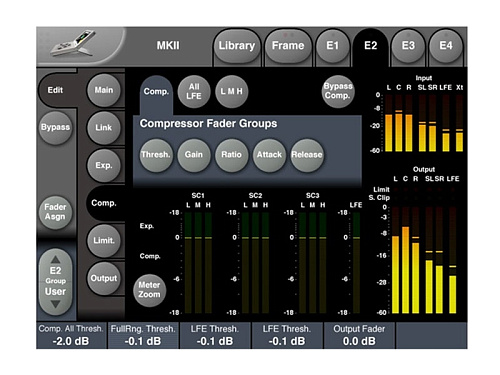Switch to the E3 engine tab

pos(408,46)
